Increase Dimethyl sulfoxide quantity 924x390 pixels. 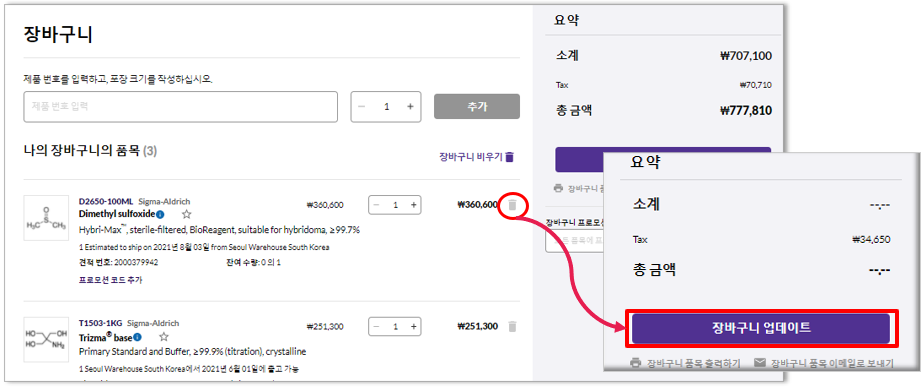[414, 205]
